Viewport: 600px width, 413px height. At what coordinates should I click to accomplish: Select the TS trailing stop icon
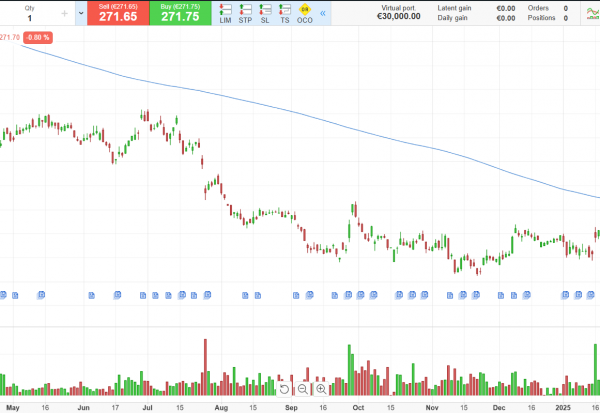point(285,13)
